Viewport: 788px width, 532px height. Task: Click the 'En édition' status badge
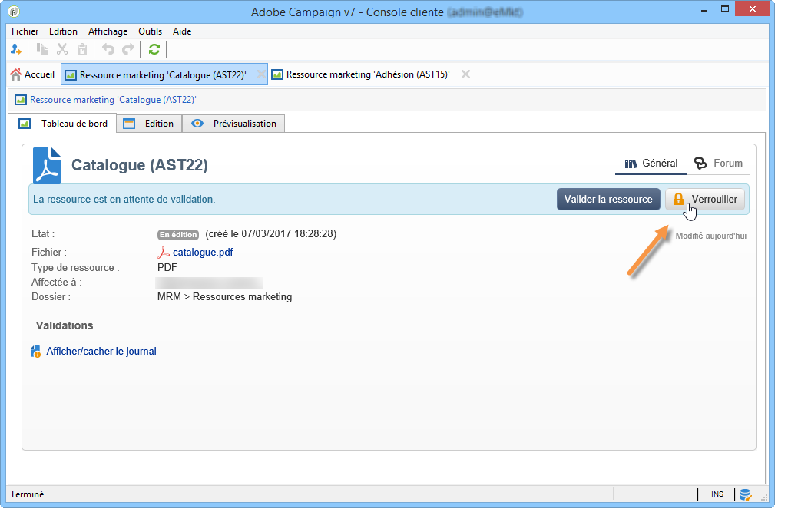178,235
